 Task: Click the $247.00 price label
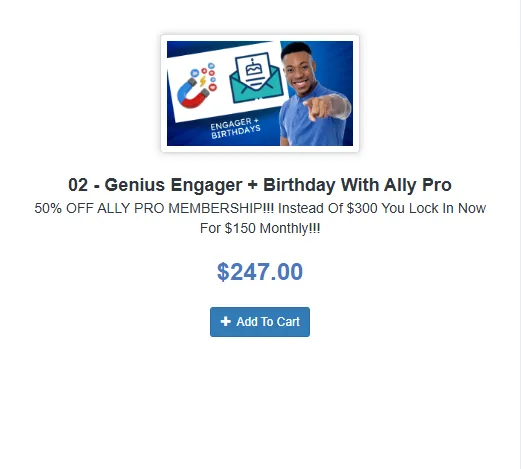point(260,272)
